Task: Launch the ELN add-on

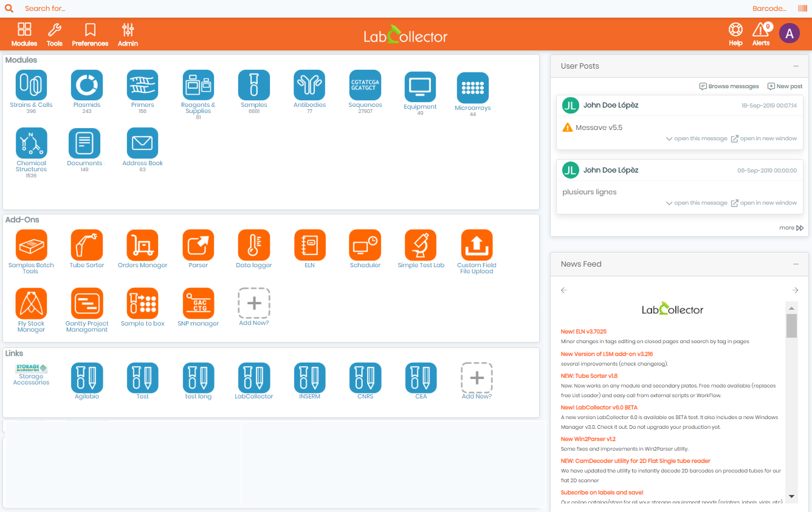Action: [309, 245]
